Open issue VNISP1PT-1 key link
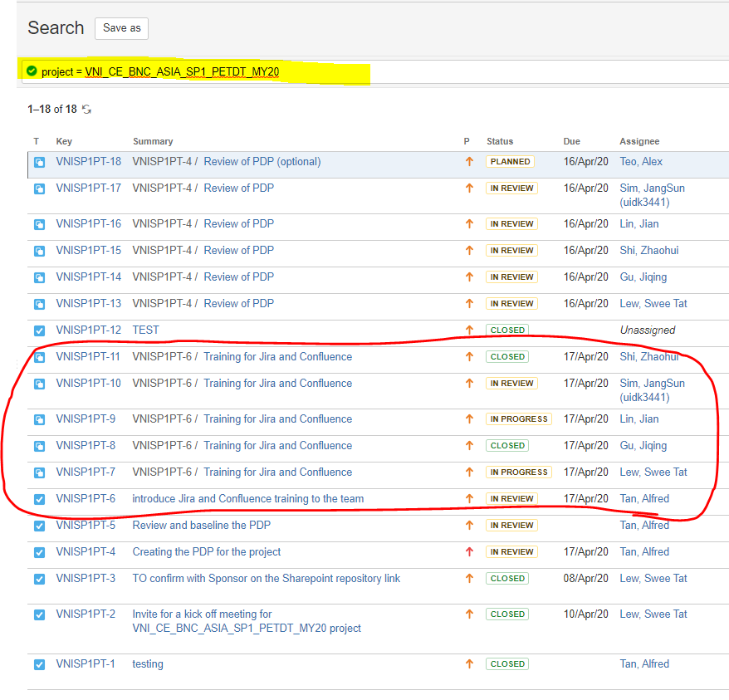Image resolution: width=729 pixels, height=700 pixels. (x=85, y=663)
